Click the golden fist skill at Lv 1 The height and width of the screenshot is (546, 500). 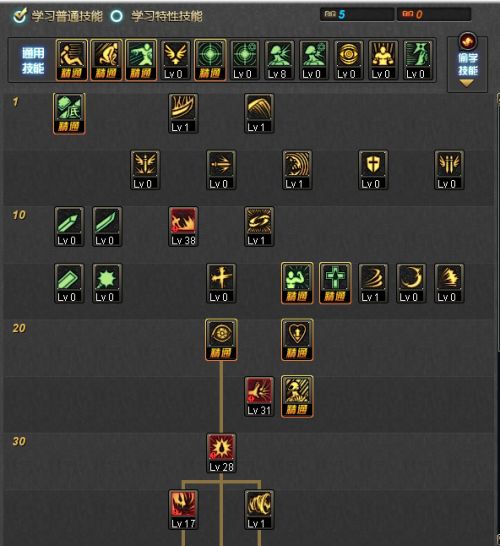(259, 509)
